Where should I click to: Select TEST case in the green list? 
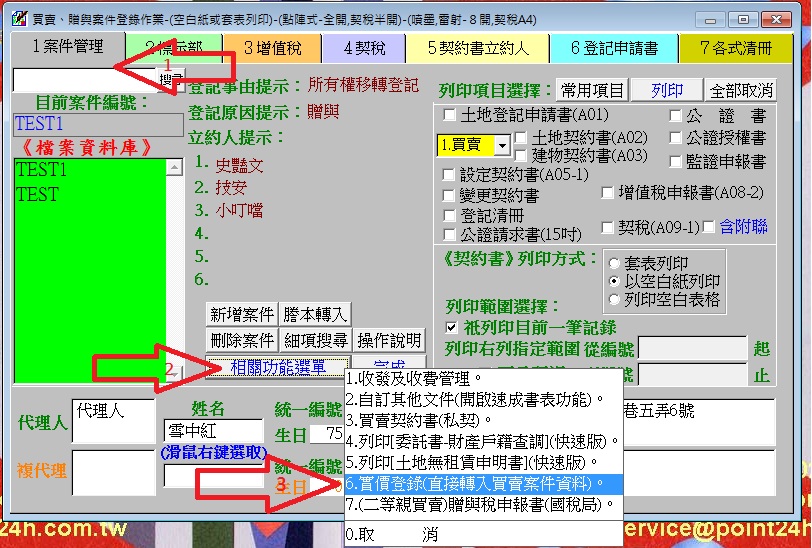click(37, 195)
